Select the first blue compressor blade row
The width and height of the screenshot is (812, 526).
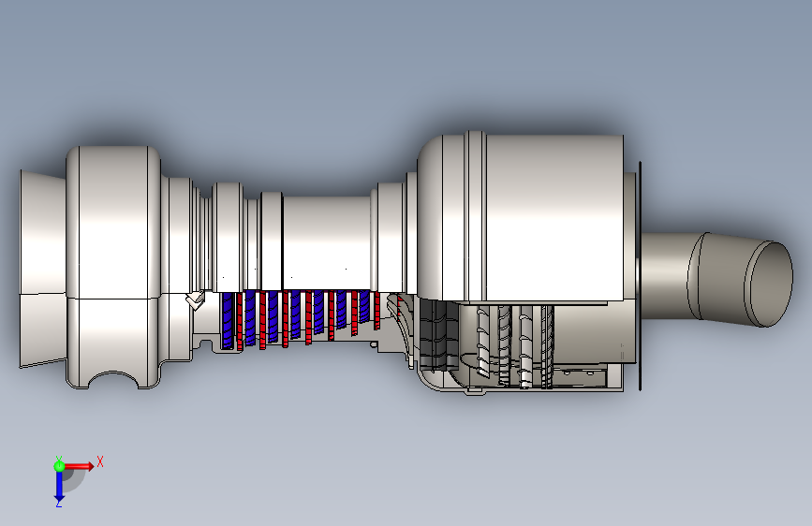coord(228,320)
